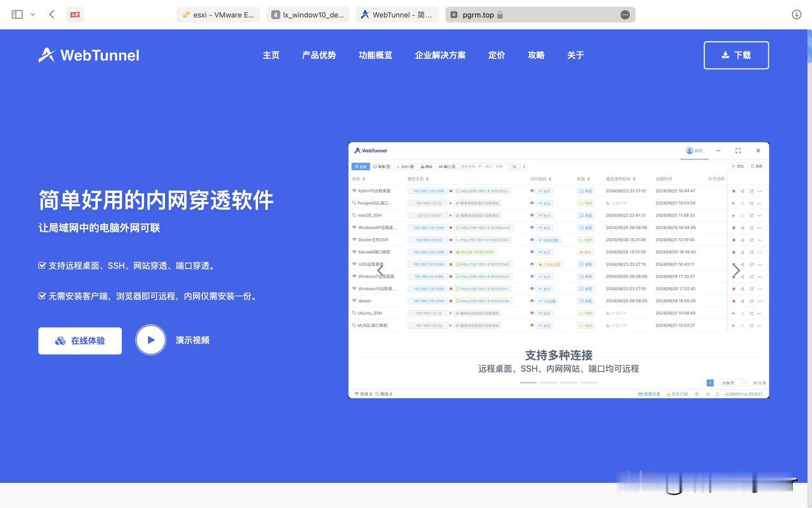The image size is (812, 508).
Task: Show next carousel slide arrow
Action: click(737, 271)
